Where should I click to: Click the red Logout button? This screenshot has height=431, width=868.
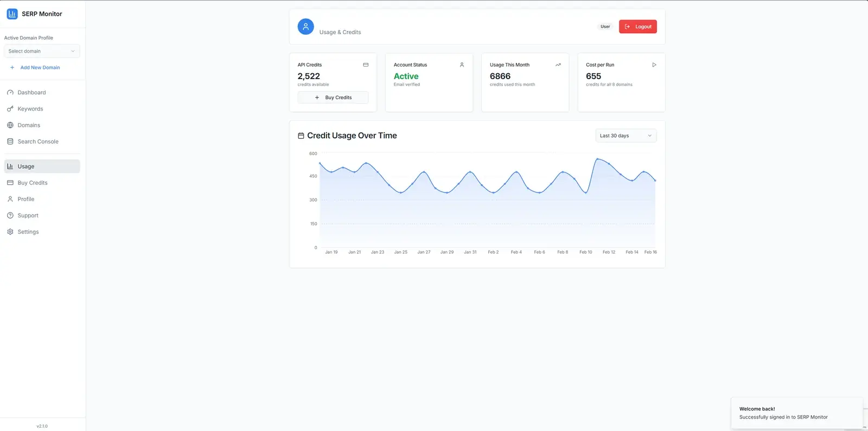click(x=638, y=27)
